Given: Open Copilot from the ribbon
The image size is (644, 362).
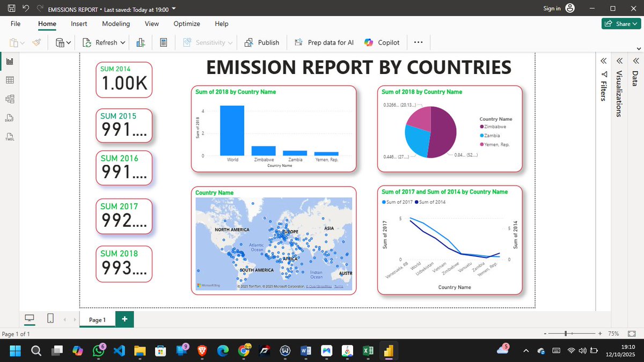Looking at the screenshot, I should (x=382, y=42).
